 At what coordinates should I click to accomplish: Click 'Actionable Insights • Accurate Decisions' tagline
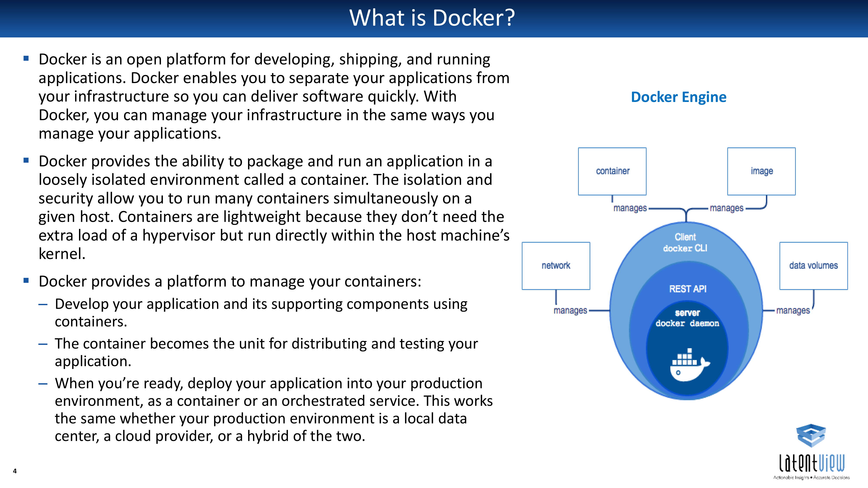[x=811, y=478]
